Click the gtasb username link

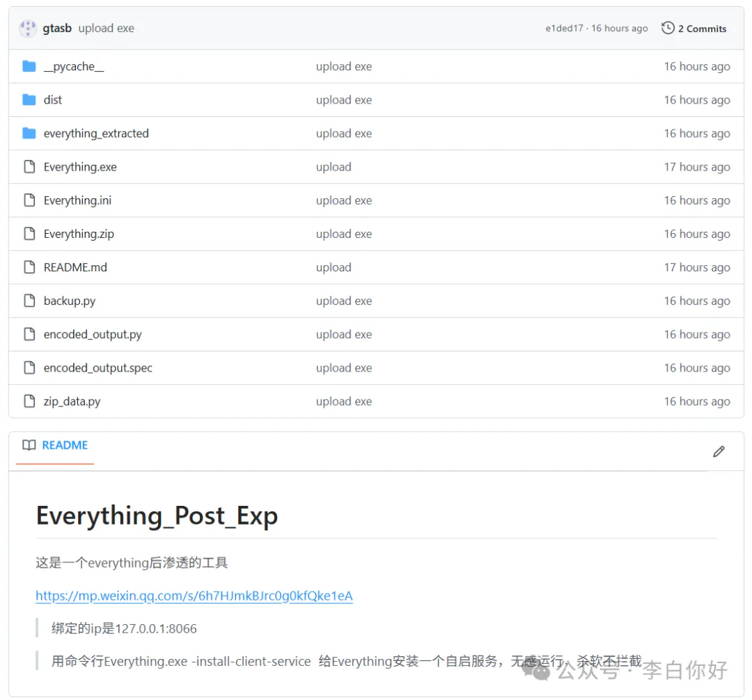[57, 29]
